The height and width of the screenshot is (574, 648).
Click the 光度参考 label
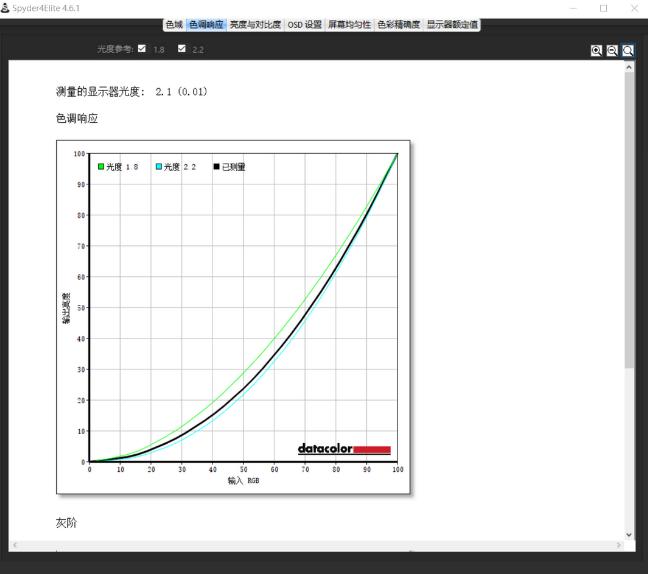tap(114, 49)
